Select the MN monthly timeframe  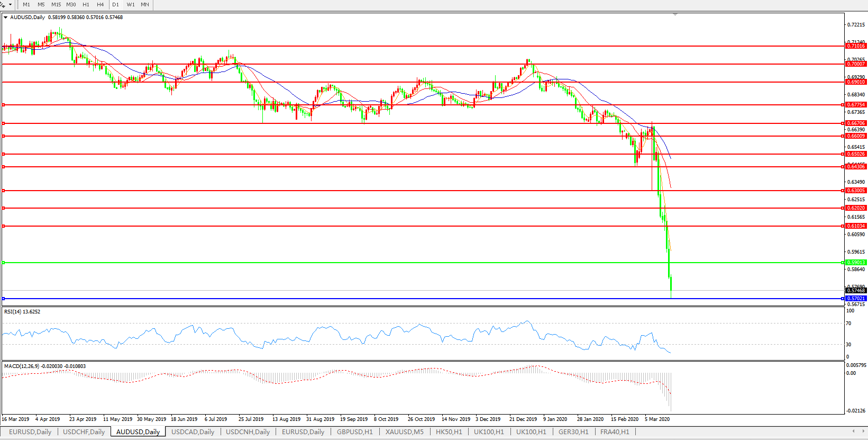145,5
